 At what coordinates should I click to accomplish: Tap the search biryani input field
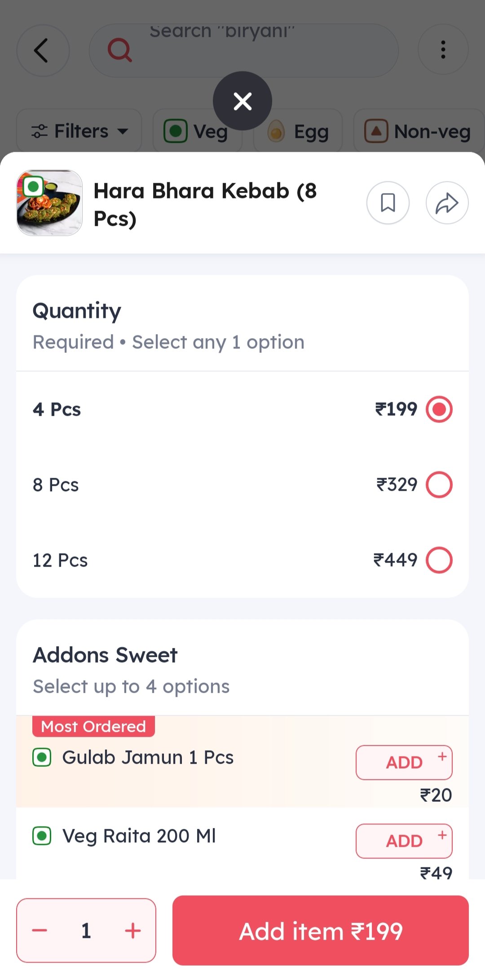tap(251, 50)
